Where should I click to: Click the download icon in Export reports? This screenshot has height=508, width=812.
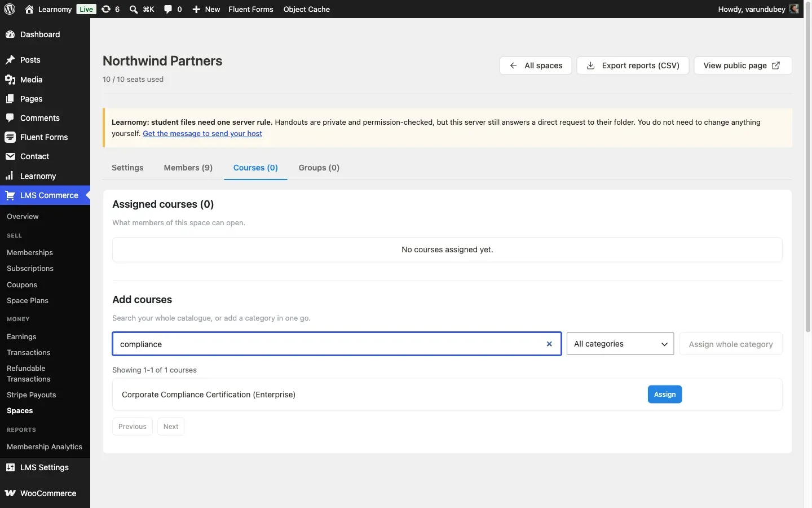tap(590, 65)
